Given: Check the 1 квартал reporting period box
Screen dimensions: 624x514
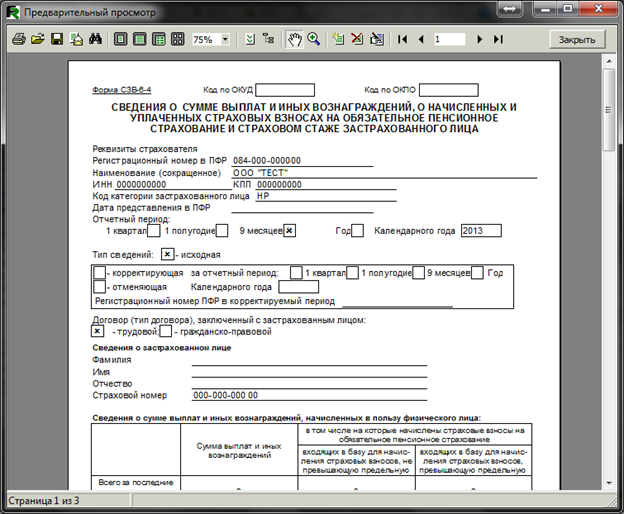Looking at the screenshot, I should pyautogui.click(x=154, y=231).
